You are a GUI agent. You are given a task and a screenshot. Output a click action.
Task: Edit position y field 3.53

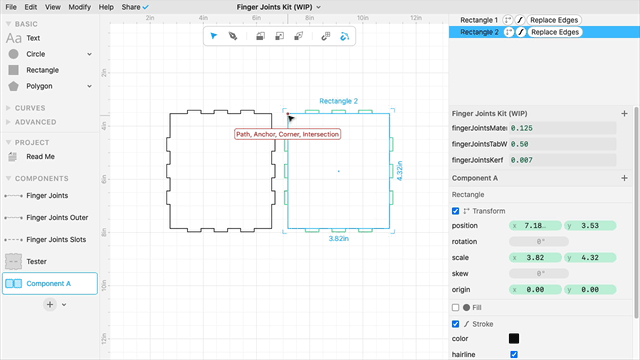click(x=590, y=226)
